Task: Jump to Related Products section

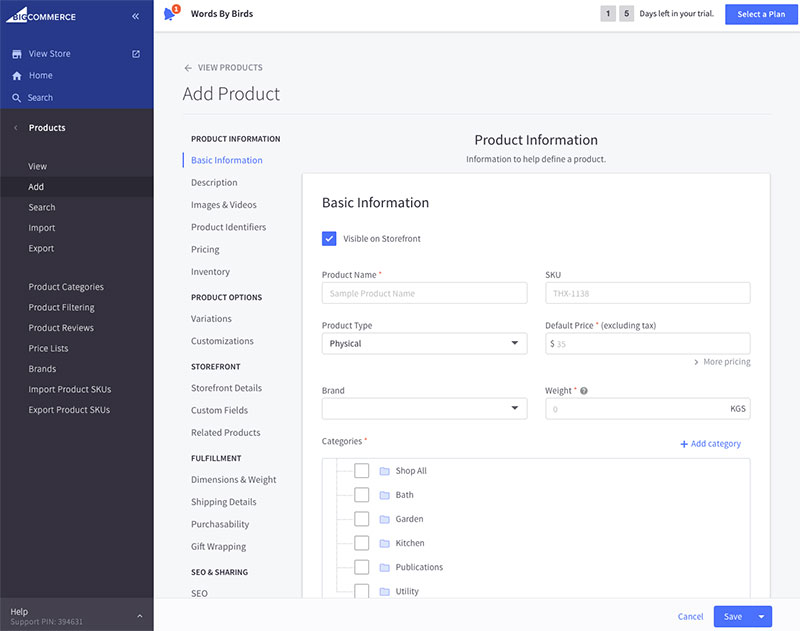Action: tap(226, 433)
